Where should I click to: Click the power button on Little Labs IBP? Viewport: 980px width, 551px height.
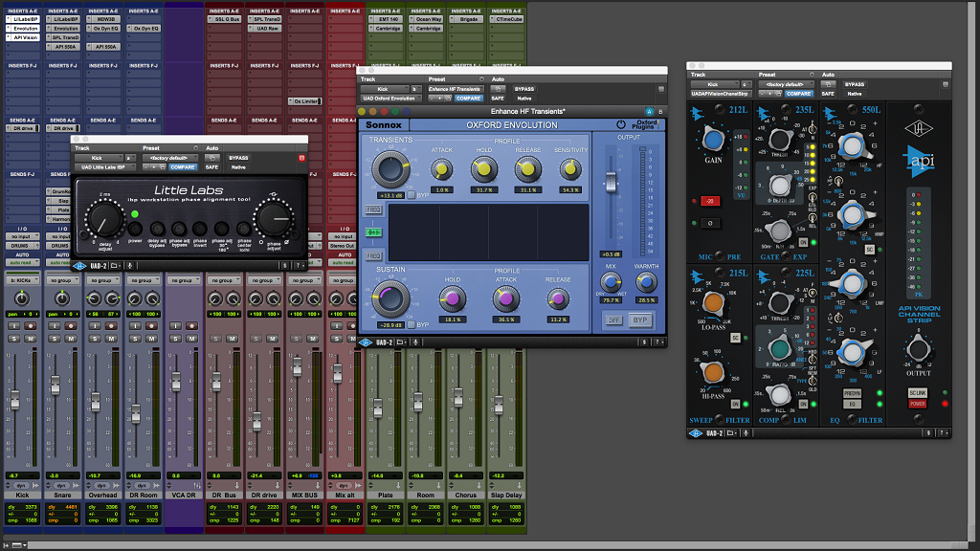click(135, 229)
